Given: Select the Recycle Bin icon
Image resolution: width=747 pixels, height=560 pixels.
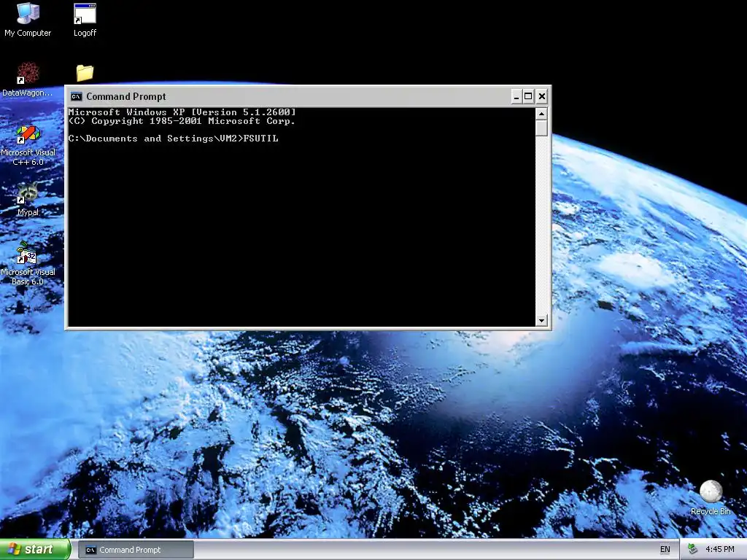Looking at the screenshot, I should pos(711,497).
